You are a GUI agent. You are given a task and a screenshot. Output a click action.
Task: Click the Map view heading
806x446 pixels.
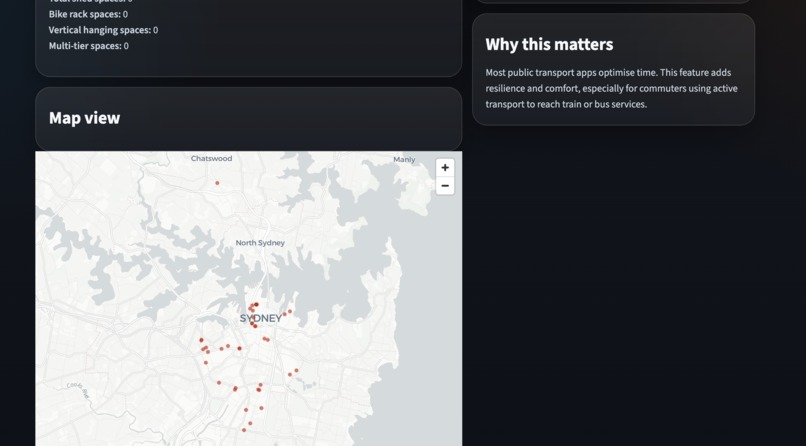(84, 118)
